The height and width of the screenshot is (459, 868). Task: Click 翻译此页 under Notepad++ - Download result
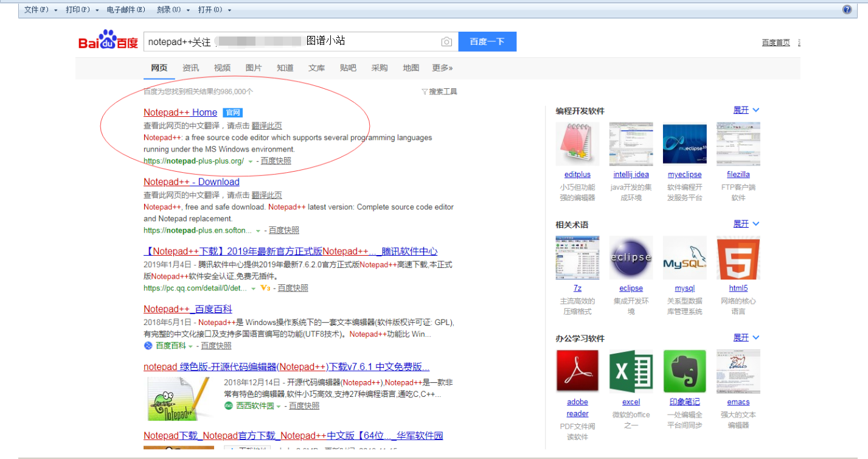267,195
